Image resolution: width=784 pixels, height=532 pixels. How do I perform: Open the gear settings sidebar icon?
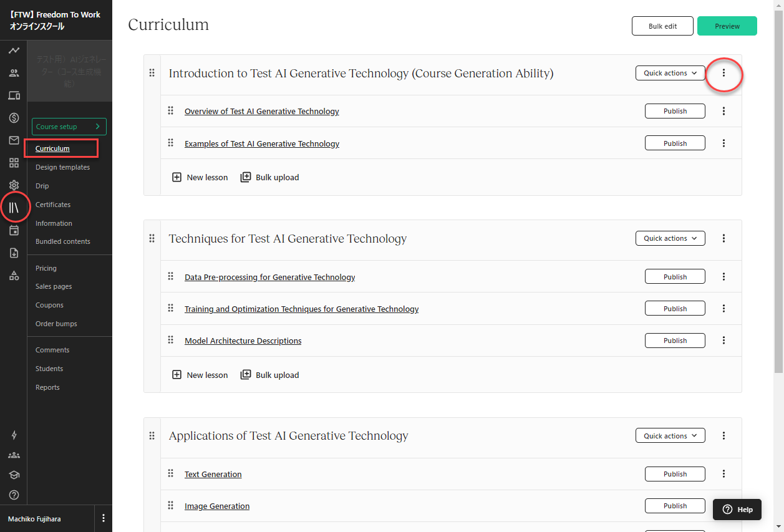[x=14, y=185]
